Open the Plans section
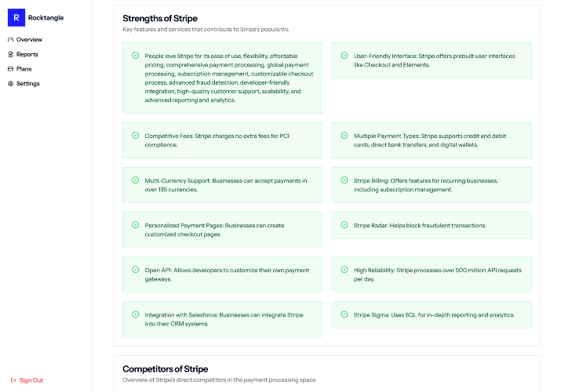 pyautogui.click(x=20, y=69)
